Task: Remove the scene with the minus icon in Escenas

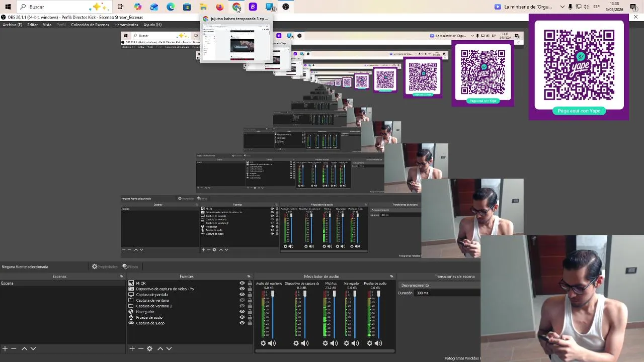Action: pos(14,348)
